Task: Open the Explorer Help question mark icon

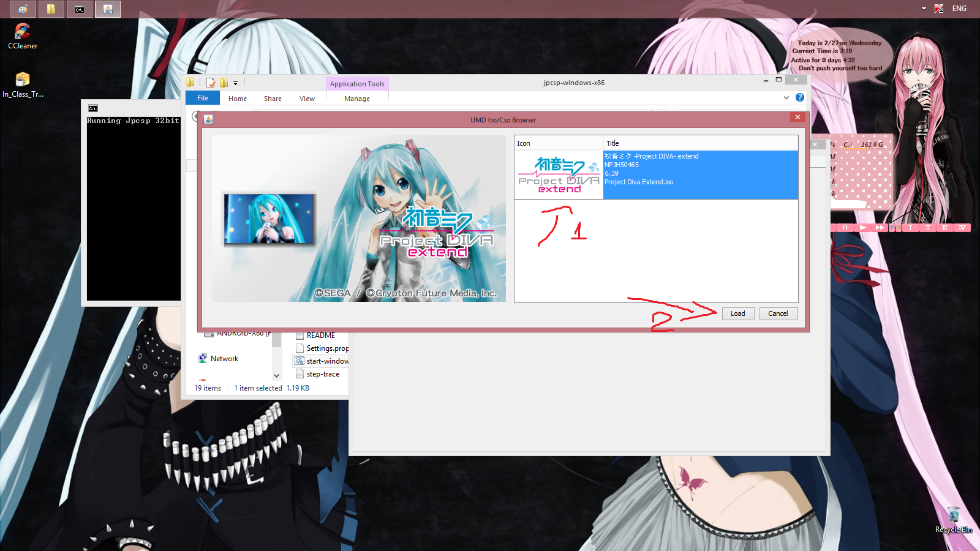Action: pos(800,97)
